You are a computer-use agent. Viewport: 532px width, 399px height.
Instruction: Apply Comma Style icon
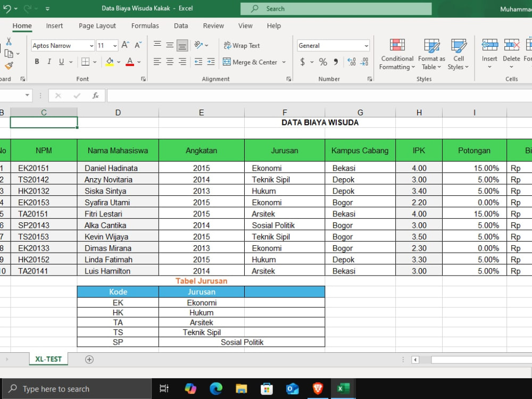point(336,62)
